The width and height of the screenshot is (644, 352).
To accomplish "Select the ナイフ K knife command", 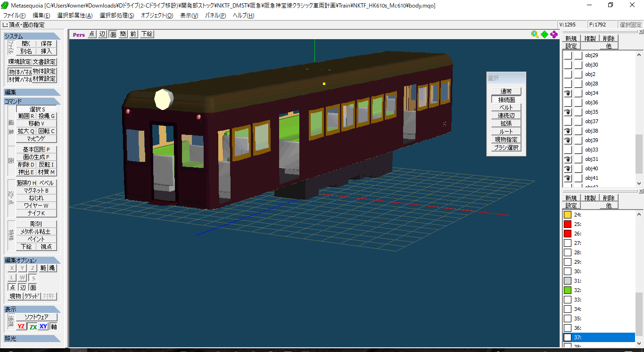I will pos(36,213).
